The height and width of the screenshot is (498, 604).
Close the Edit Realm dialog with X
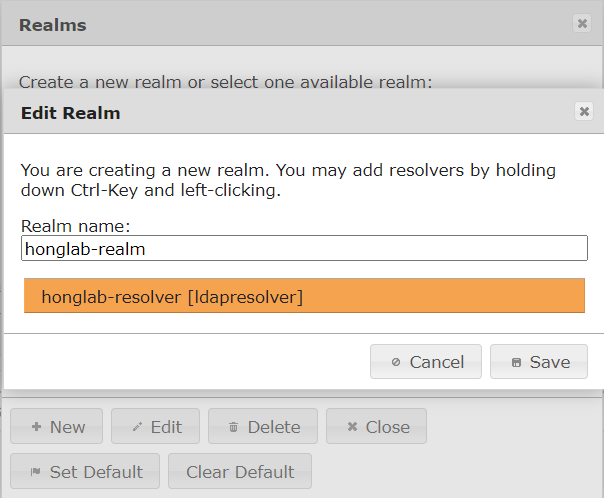point(584,111)
